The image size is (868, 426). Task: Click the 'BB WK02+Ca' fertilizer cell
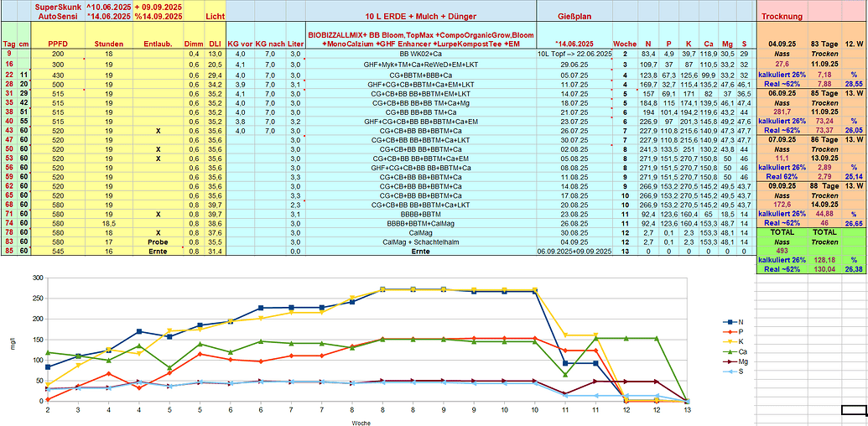coord(420,54)
